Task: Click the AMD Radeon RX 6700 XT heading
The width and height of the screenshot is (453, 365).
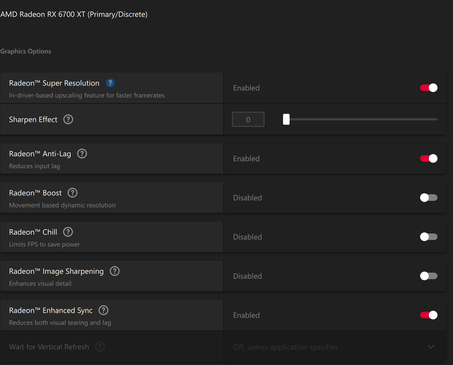Action: click(x=74, y=14)
